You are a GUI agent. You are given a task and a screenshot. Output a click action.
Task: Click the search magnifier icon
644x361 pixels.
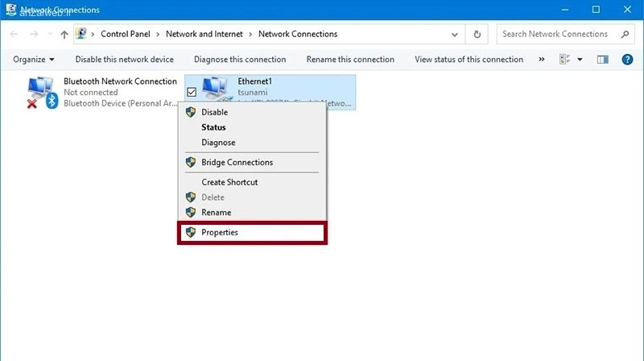pos(625,34)
